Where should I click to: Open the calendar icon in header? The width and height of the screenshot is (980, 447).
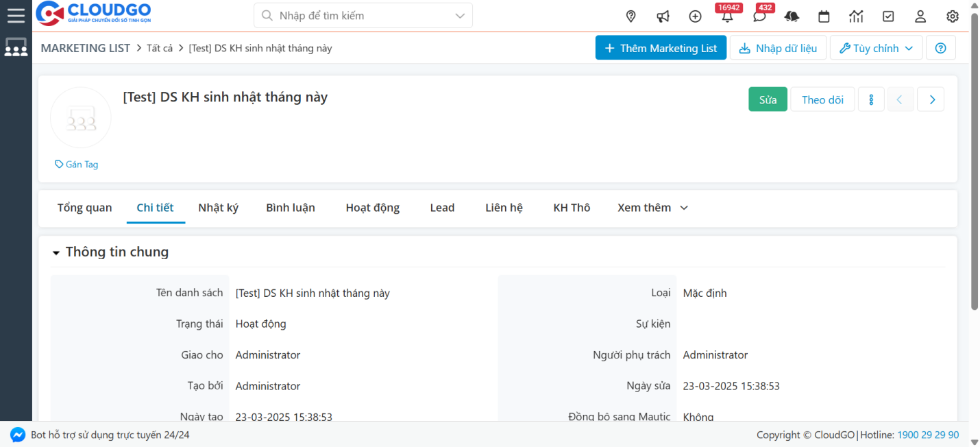click(824, 16)
